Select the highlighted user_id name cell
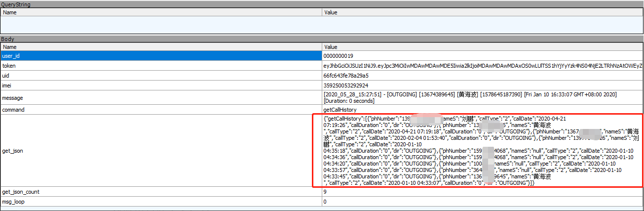 coord(161,56)
